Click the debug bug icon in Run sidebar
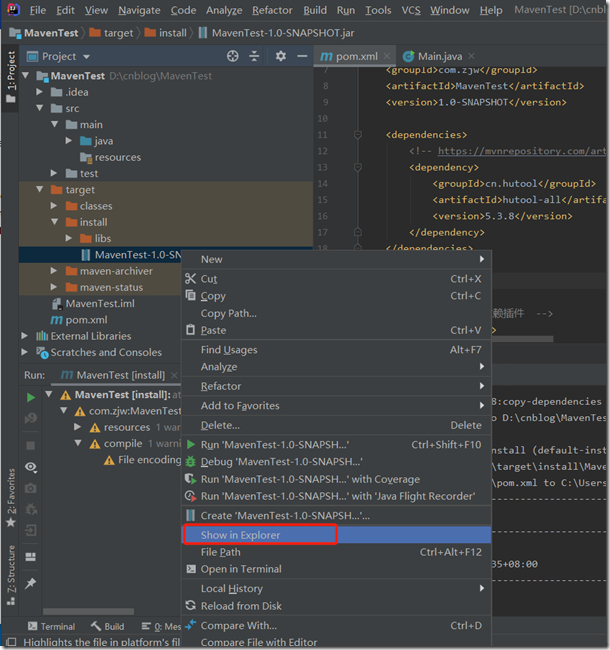 pos(31,509)
